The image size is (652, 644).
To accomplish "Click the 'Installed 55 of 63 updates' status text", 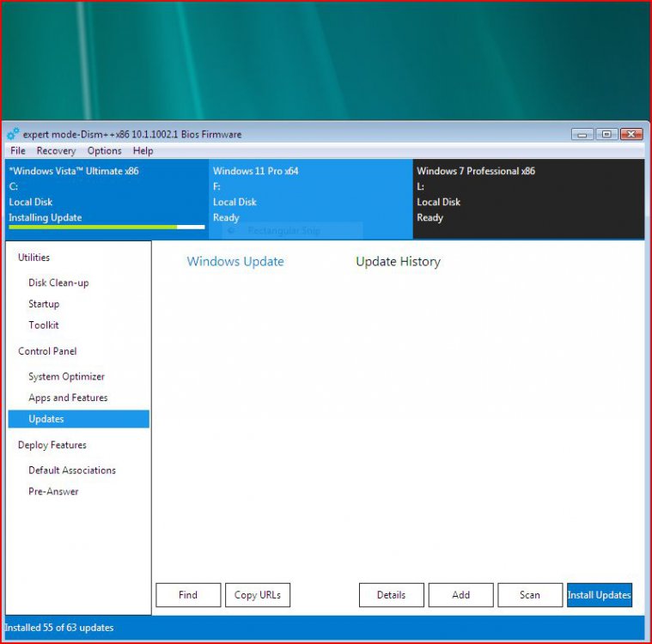I will point(59,628).
